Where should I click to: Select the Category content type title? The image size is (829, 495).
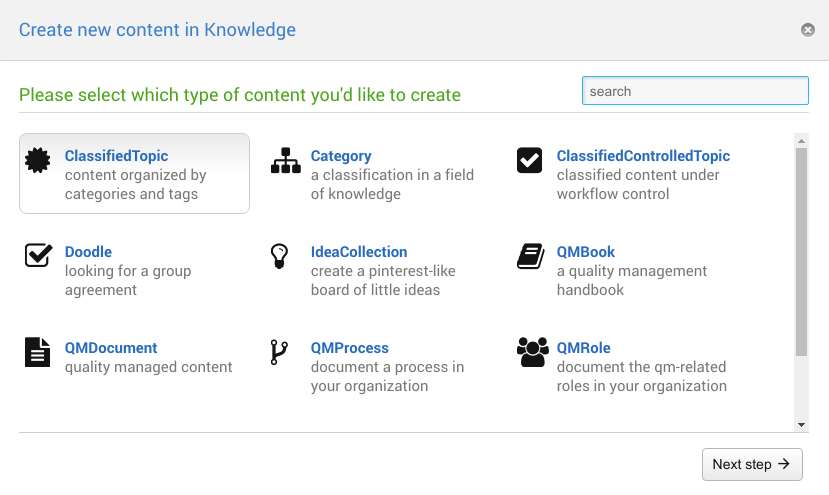tap(341, 156)
